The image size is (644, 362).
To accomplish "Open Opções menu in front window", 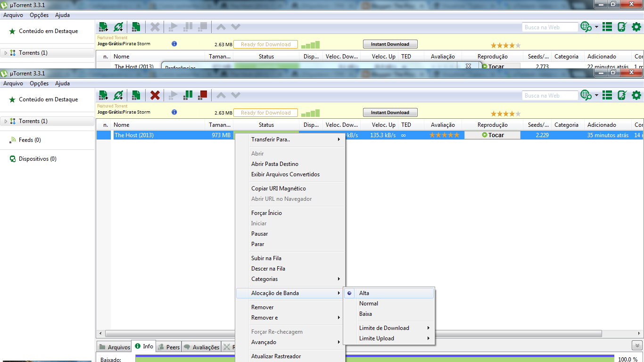I will [x=39, y=83].
